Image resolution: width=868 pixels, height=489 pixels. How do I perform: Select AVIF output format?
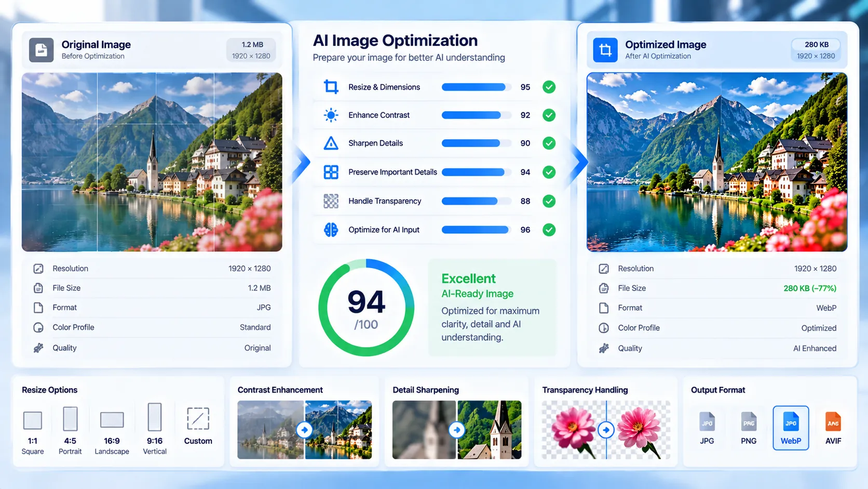[833, 428]
